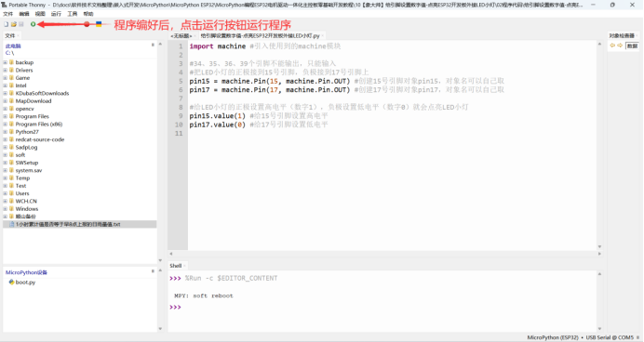This screenshot has height=342, width=644.
Task: Open the 运行 menu
Action: pos(56,14)
